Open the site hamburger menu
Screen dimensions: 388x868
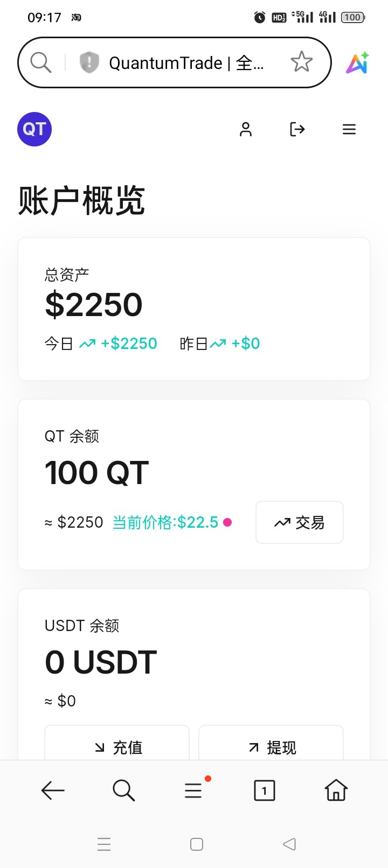coord(349,129)
